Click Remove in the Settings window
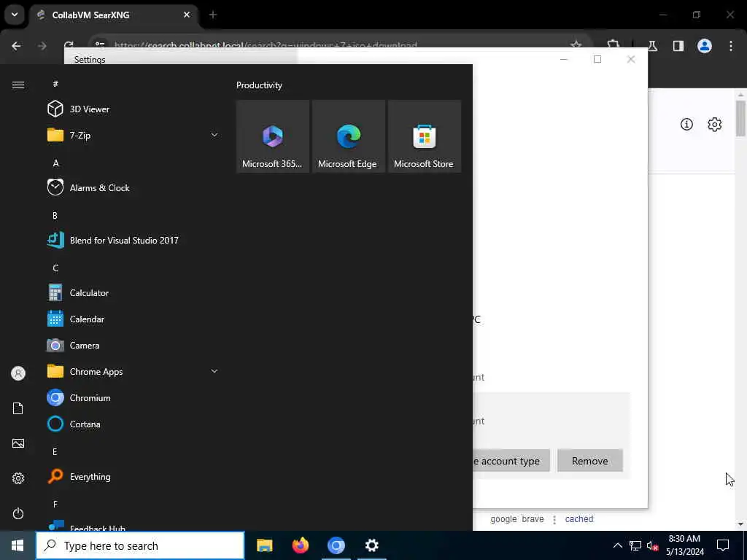This screenshot has width=747, height=560. tap(589, 461)
